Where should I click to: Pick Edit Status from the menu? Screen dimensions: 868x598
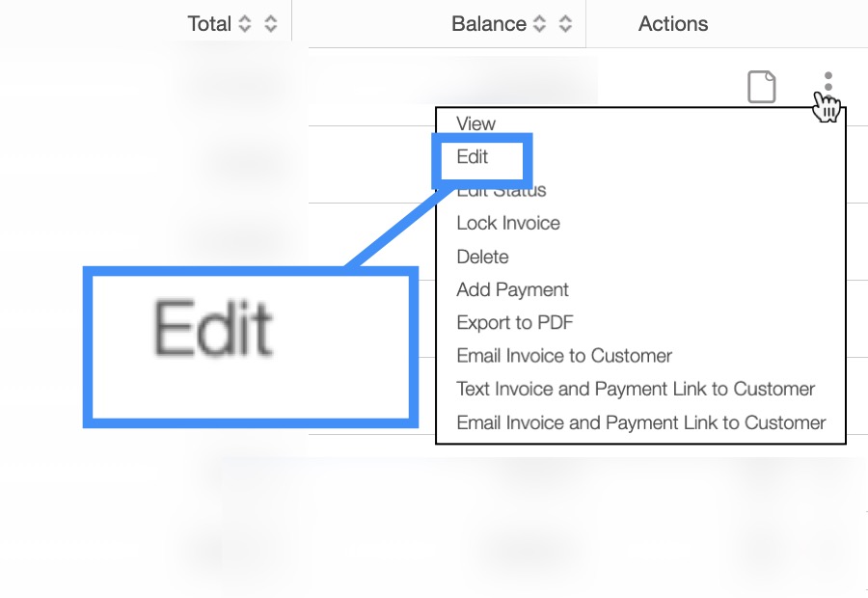coord(502,191)
